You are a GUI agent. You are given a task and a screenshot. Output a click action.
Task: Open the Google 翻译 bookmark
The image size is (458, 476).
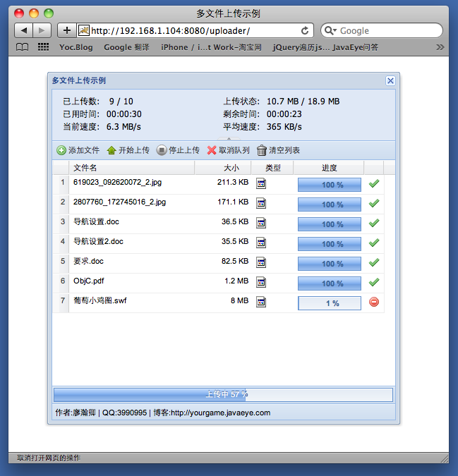click(126, 47)
